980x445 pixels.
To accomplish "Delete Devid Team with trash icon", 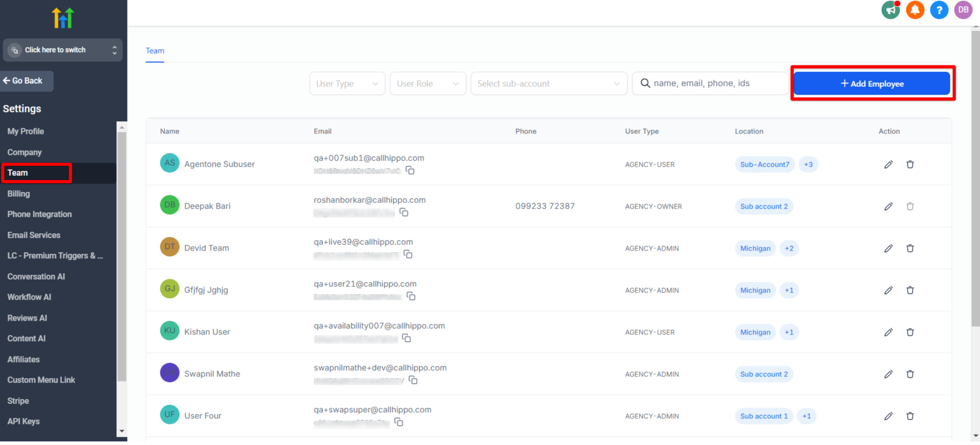I will pyautogui.click(x=910, y=248).
